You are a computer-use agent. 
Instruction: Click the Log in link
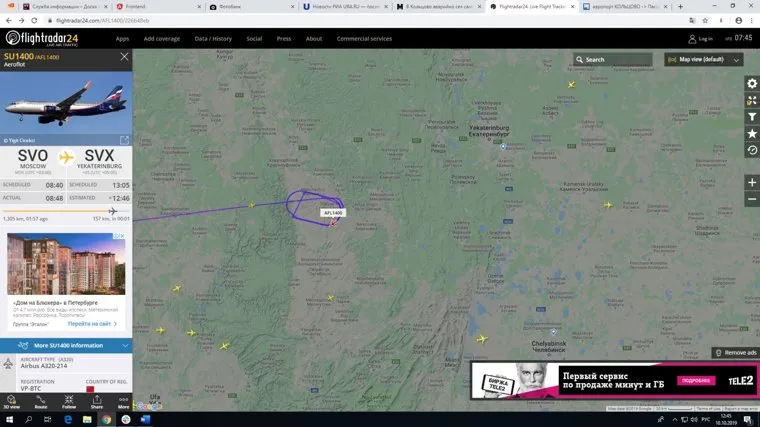coord(700,38)
